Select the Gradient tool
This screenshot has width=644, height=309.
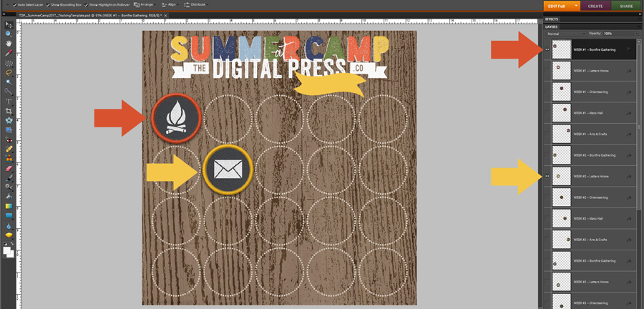pyautogui.click(x=9, y=205)
